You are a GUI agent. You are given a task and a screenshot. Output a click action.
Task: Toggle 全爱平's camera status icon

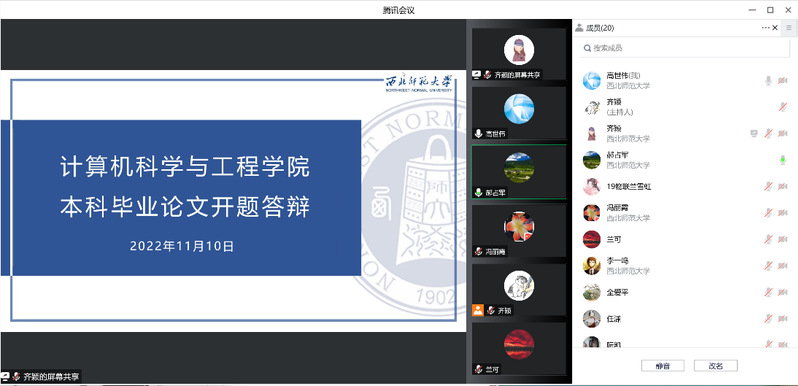point(783,292)
